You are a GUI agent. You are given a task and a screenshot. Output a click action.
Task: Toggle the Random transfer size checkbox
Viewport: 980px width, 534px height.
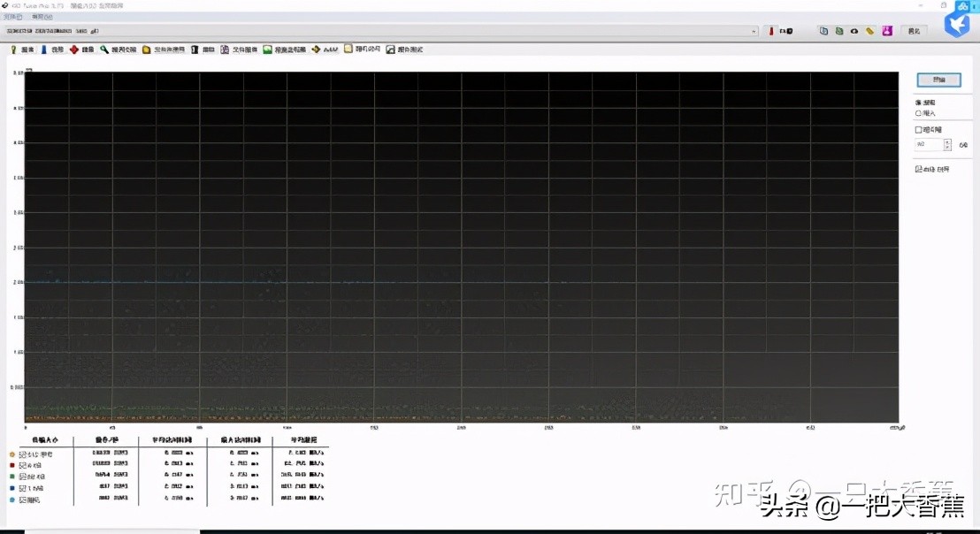(22, 500)
